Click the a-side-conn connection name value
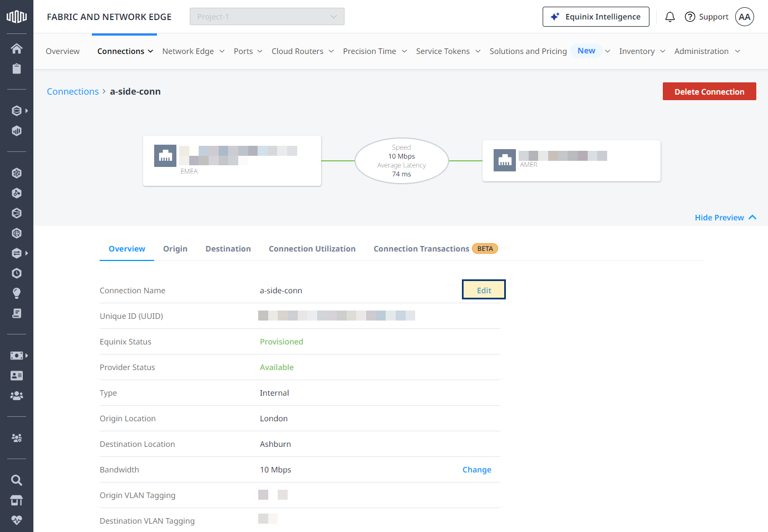 pyautogui.click(x=281, y=290)
